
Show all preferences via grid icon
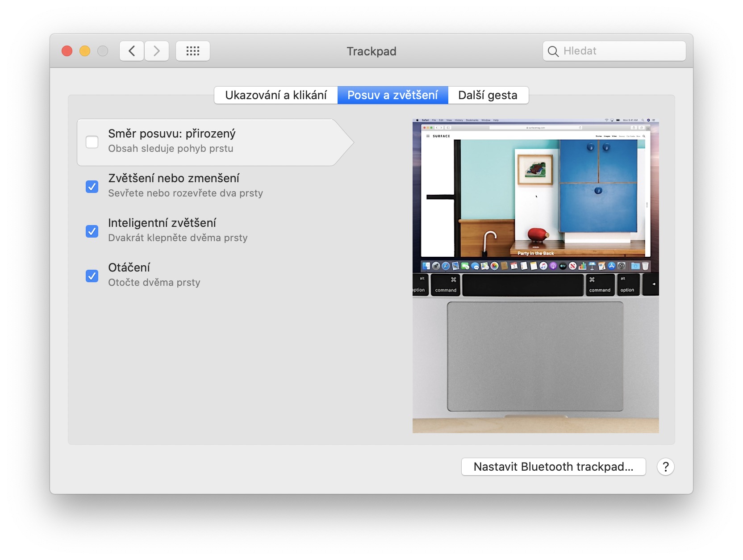click(x=193, y=51)
